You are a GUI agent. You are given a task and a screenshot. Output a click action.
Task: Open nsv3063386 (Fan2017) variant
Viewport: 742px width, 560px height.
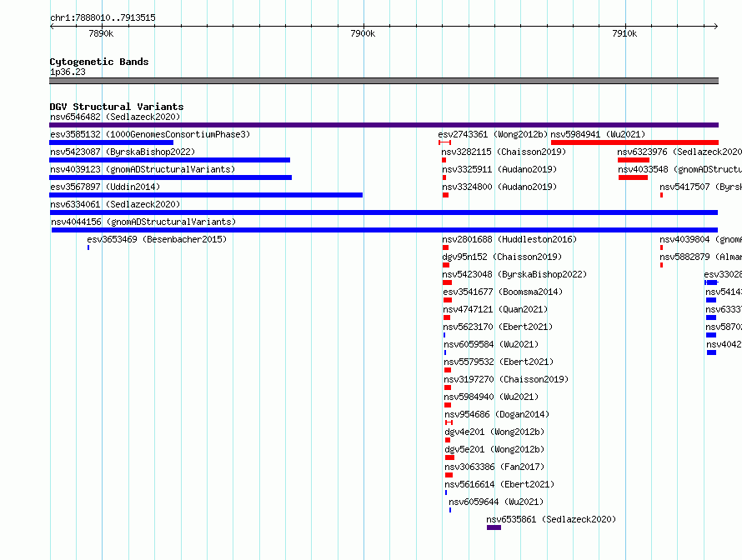494,467
